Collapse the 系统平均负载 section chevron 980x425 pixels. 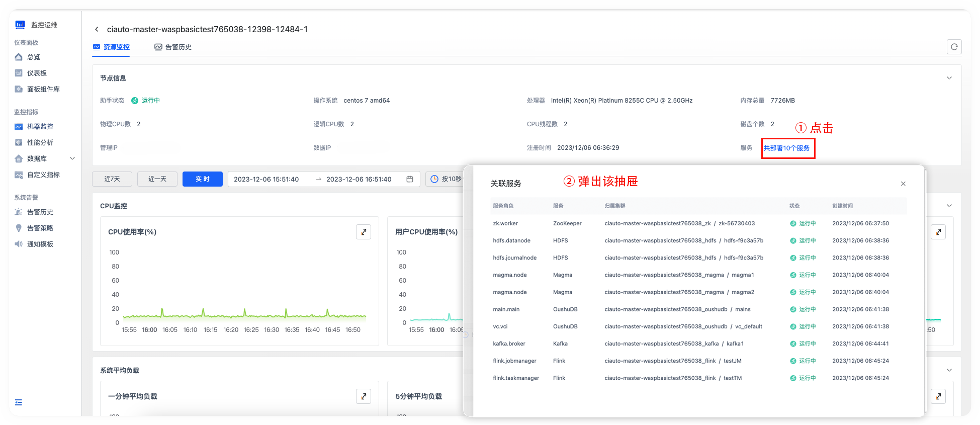click(x=949, y=370)
